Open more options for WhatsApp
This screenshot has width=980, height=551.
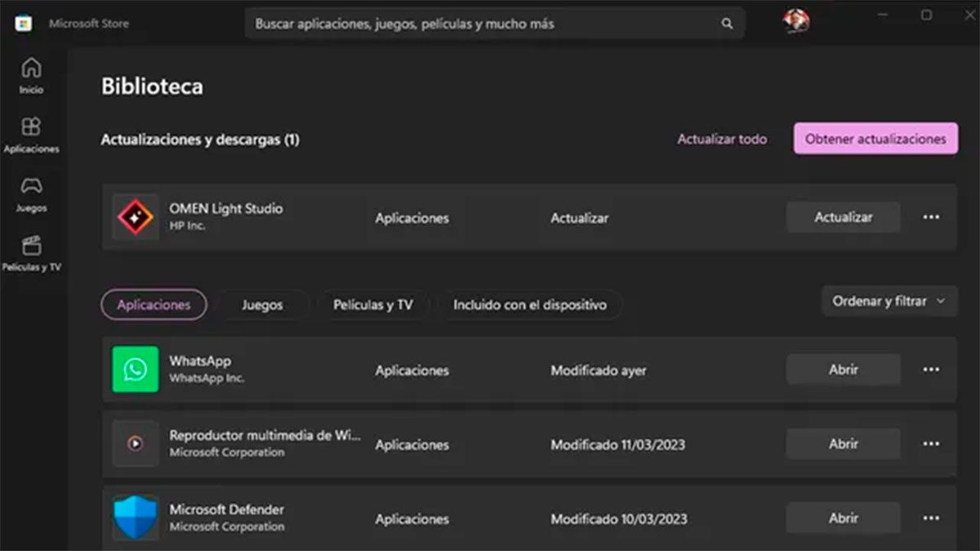930,370
